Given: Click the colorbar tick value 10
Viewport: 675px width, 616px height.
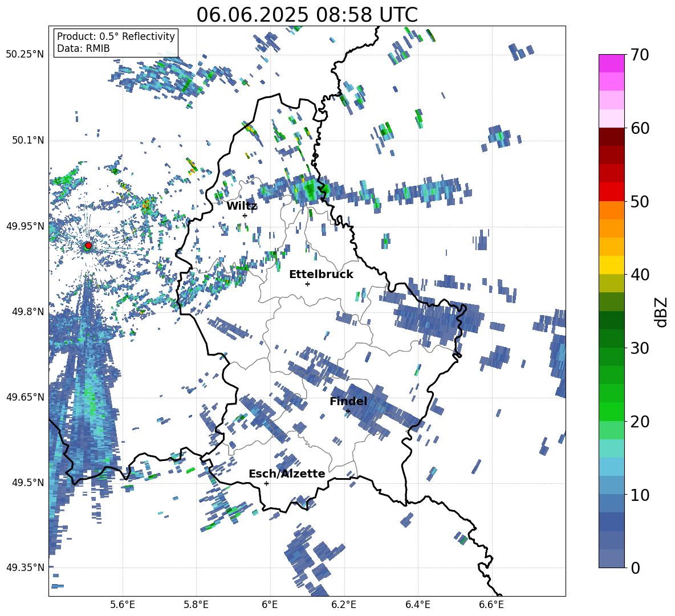Looking at the screenshot, I should pyautogui.click(x=640, y=495).
